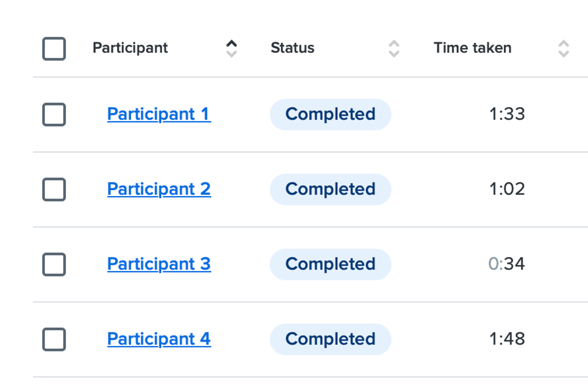
Task: Click the Time taken header label
Action: (x=472, y=48)
